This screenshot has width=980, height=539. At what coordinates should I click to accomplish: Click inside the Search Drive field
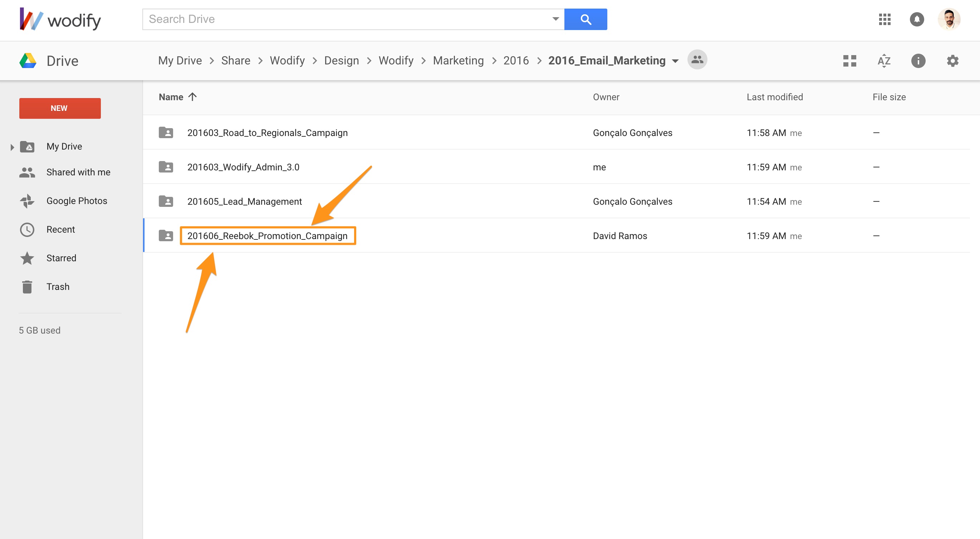point(346,19)
